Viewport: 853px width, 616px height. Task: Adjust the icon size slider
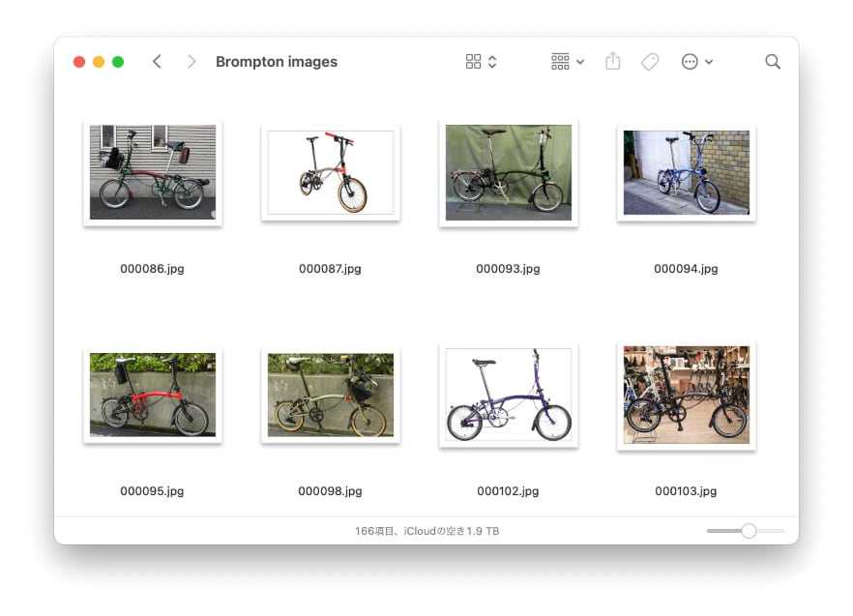[748, 531]
